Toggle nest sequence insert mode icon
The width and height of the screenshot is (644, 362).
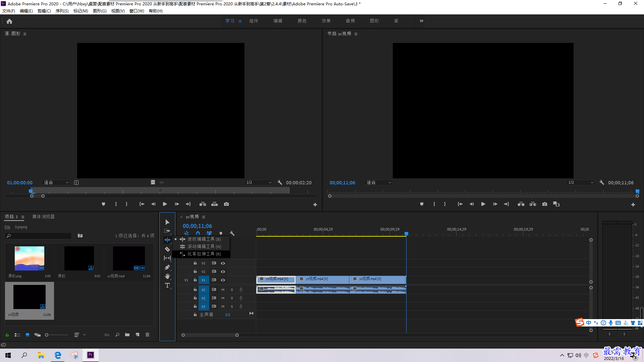click(186, 233)
